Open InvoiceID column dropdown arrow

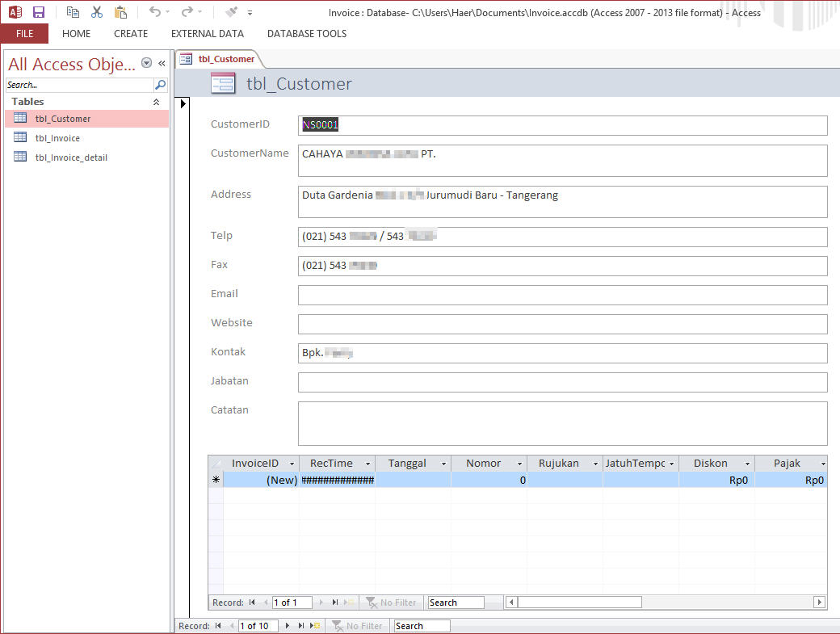pyautogui.click(x=292, y=464)
